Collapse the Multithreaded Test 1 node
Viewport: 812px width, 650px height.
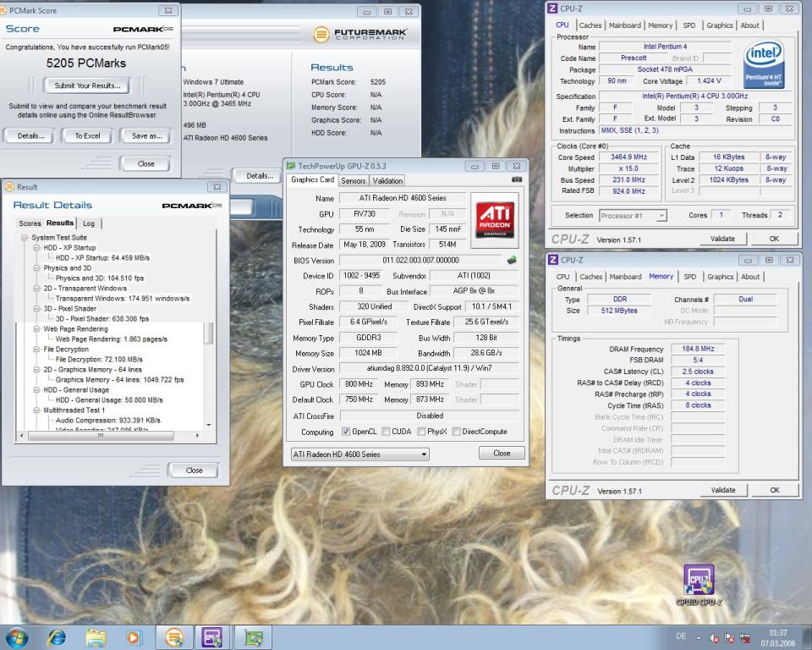[36, 410]
